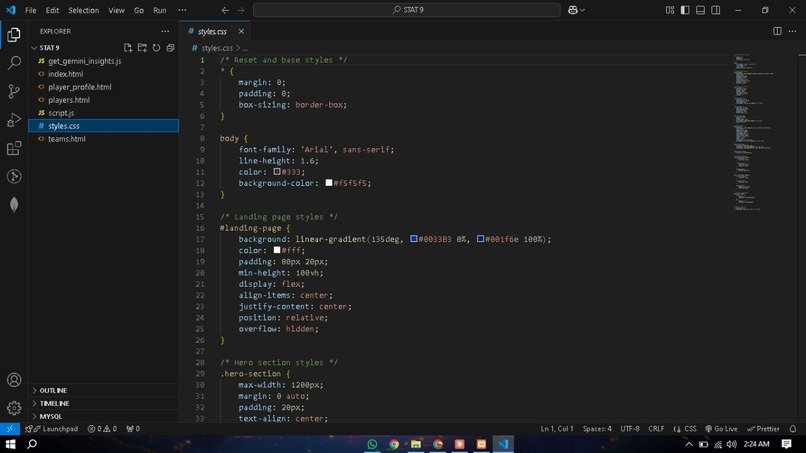This screenshot has width=806, height=453.
Task: Open editor more actions ellipsis
Action: [x=793, y=31]
